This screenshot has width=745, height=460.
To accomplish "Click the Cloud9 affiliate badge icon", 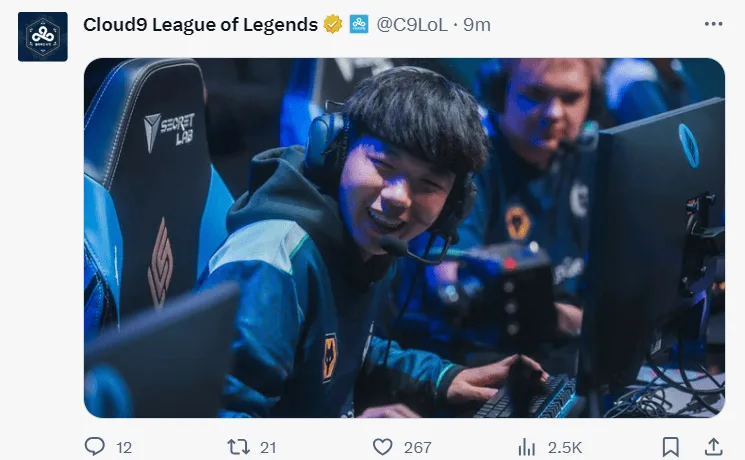I will (x=359, y=24).
